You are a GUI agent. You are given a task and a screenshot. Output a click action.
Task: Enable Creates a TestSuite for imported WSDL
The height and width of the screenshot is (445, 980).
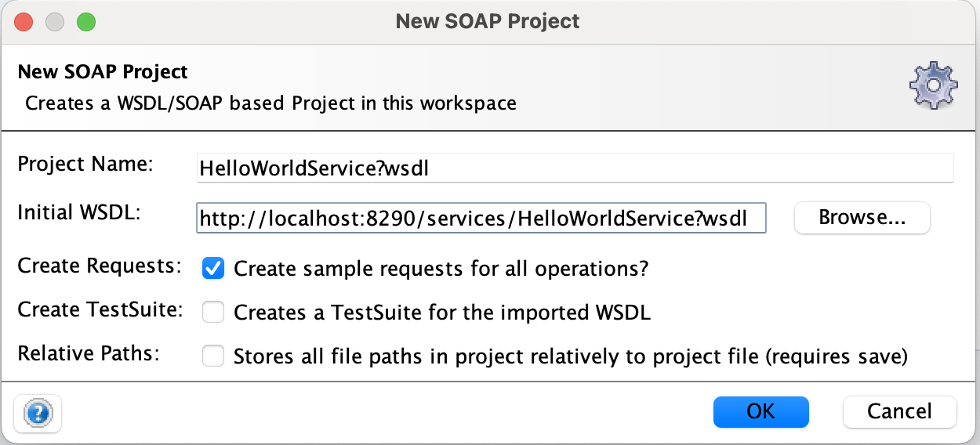pos(213,313)
